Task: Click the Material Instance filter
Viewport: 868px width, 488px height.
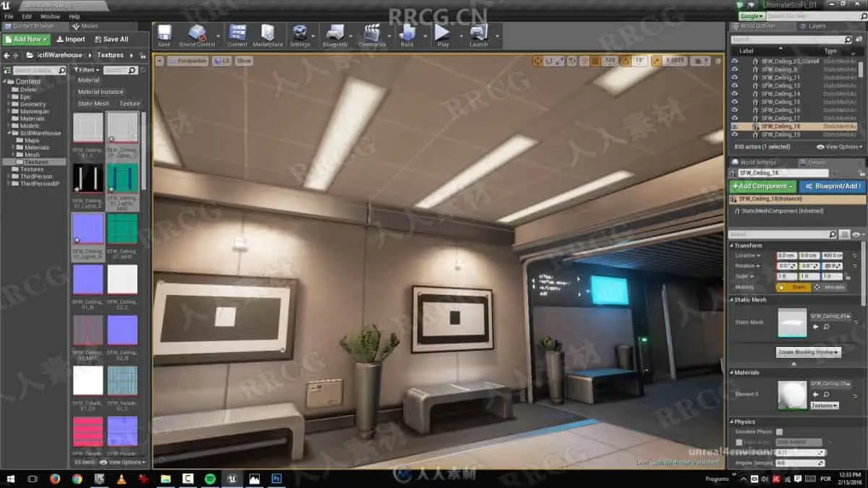Action: (101, 92)
